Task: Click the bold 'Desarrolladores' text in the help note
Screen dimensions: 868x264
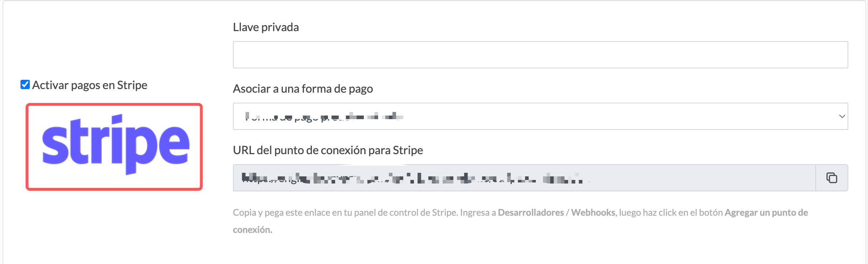Action: click(531, 212)
